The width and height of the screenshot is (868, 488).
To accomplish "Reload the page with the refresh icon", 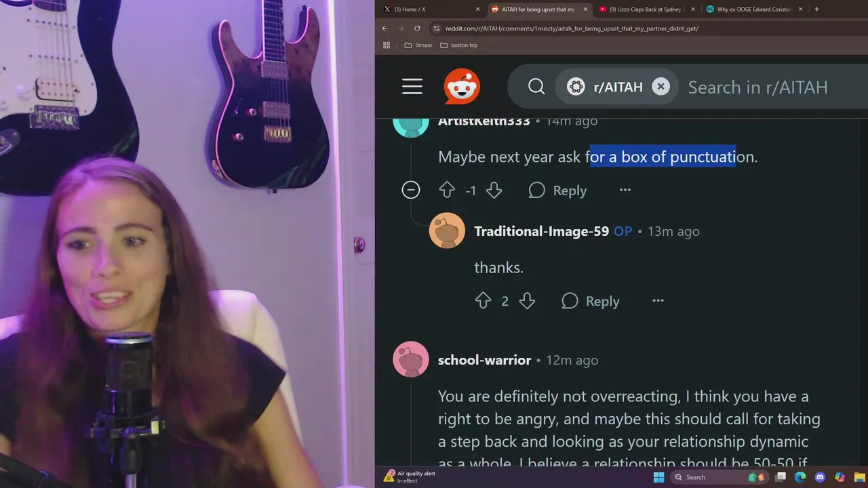I will pyautogui.click(x=417, y=28).
